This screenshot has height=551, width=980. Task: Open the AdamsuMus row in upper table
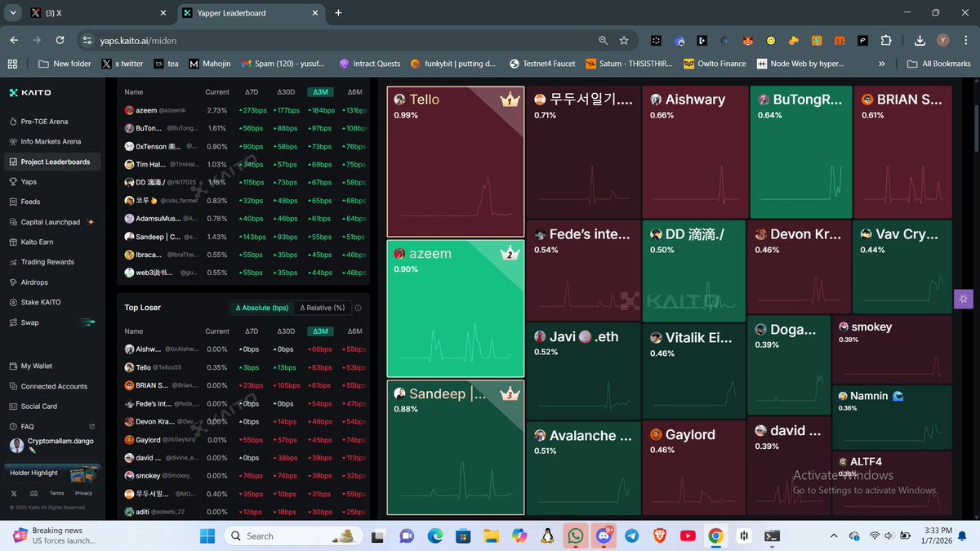click(x=243, y=219)
